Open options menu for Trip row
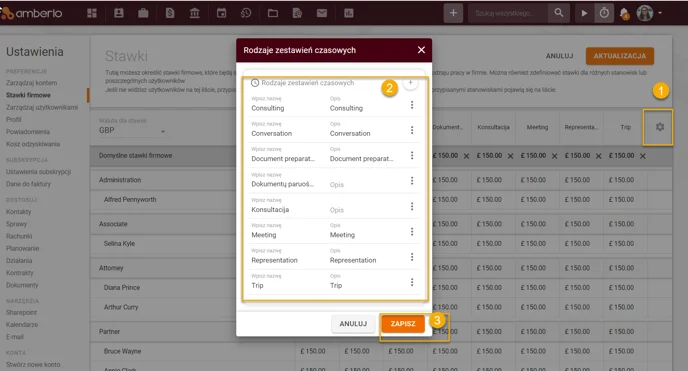The height and width of the screenshot is (371, 688). point(412,282)
